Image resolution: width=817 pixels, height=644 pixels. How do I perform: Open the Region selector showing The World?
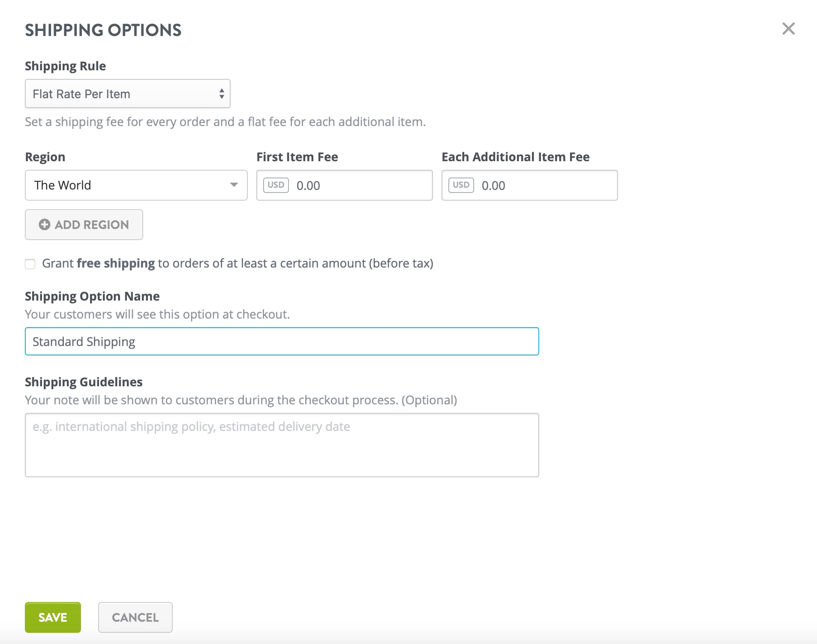click(136, 185)
